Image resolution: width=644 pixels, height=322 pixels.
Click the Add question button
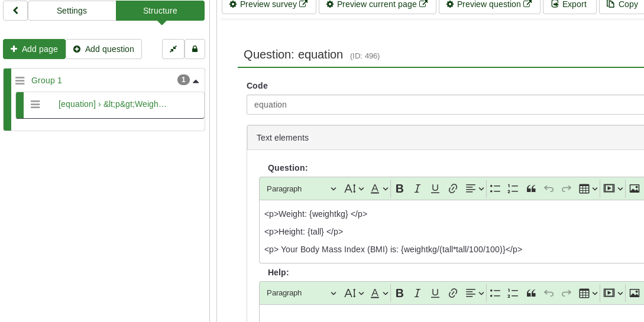pos(103,49)
